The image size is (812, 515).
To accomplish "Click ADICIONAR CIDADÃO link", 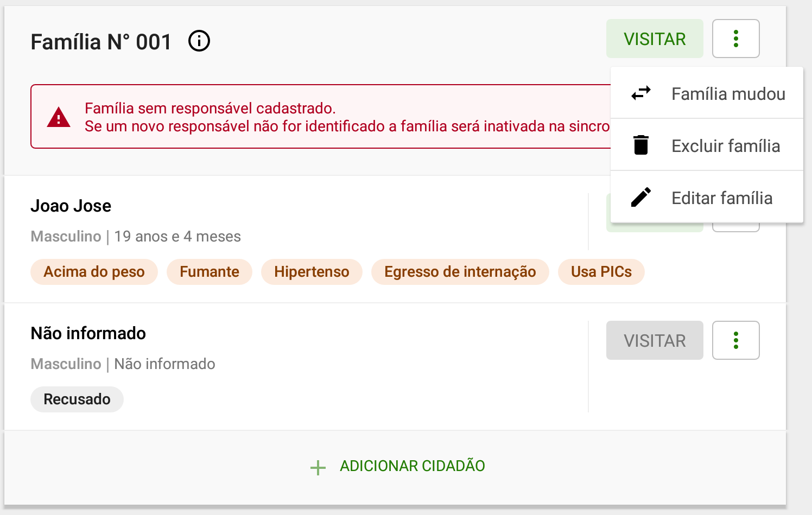I will click(413, 466).
